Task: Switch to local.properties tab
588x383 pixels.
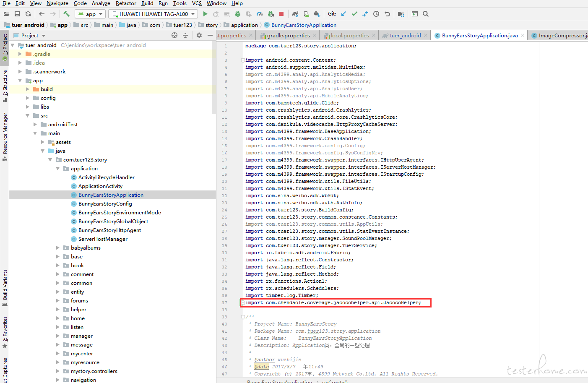Action: (350, 36)
